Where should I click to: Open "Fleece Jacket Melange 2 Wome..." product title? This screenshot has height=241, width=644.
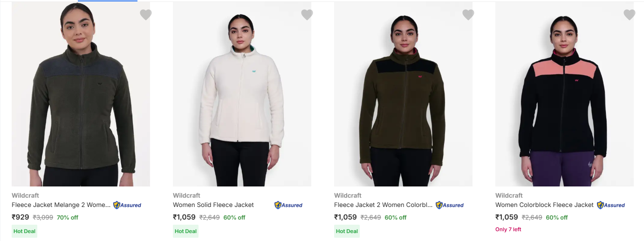click(x=61, y=205)
